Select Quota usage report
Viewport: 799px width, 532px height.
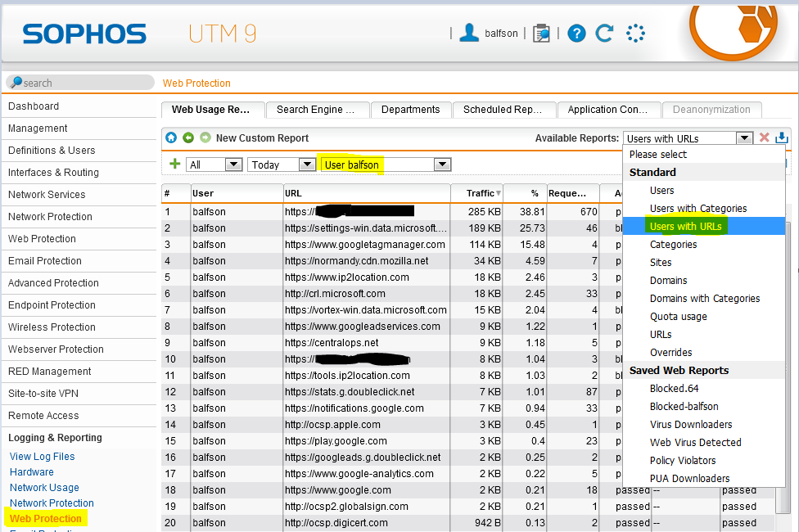coord(704,317)
